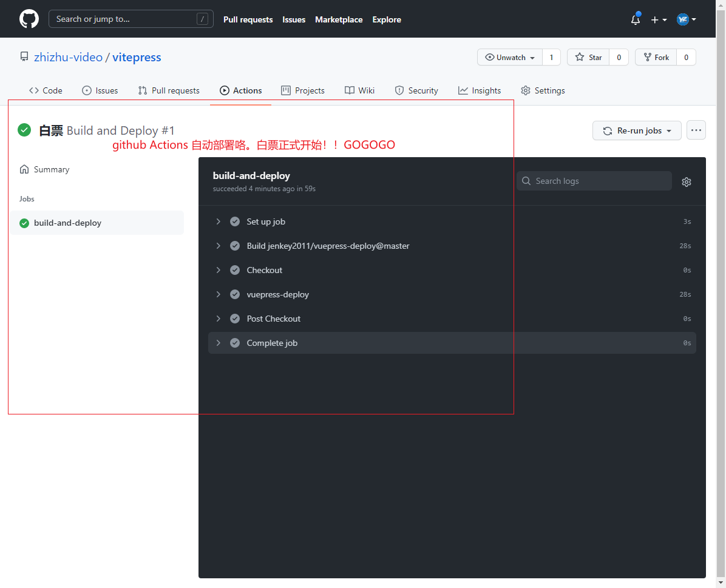This screenshot has width=726, height=588.
Task: Click the Checkout step success check icon
Action: (x=235, y=271)
